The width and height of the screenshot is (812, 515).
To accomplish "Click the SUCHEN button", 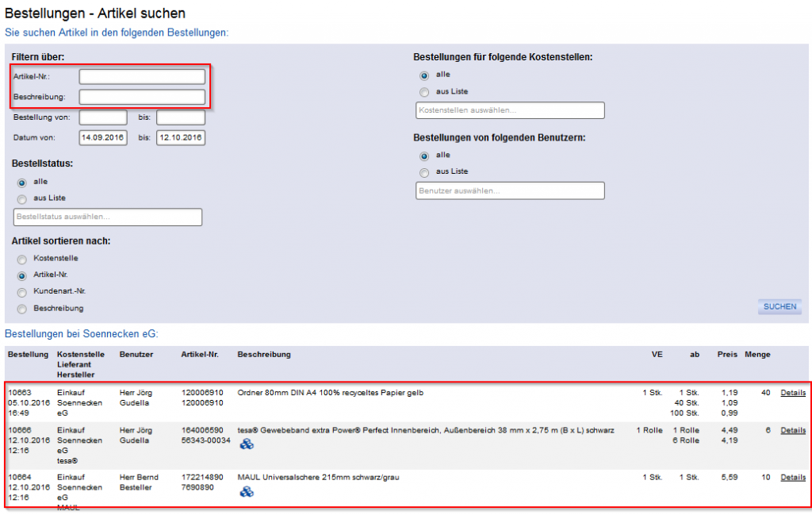I will [x=779, y=307].
